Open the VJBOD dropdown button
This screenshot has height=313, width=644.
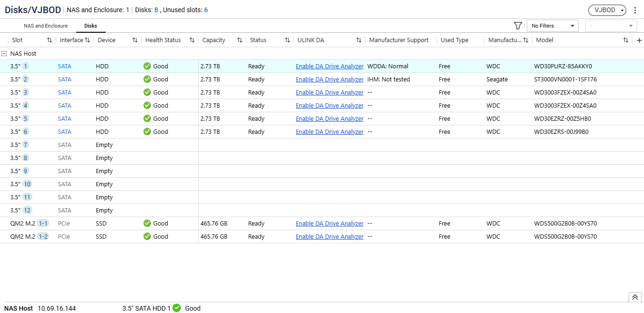click(x=607, y=10)
